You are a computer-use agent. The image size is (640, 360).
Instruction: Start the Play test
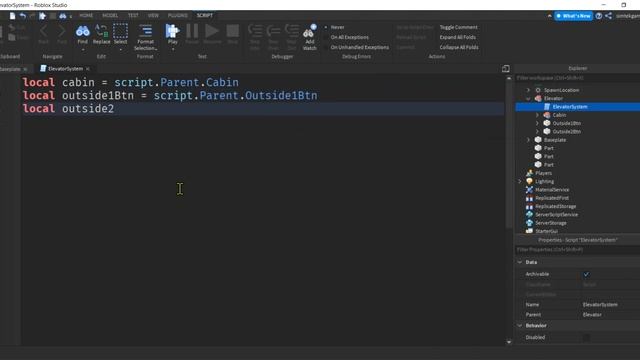click(x=172, y=31)
